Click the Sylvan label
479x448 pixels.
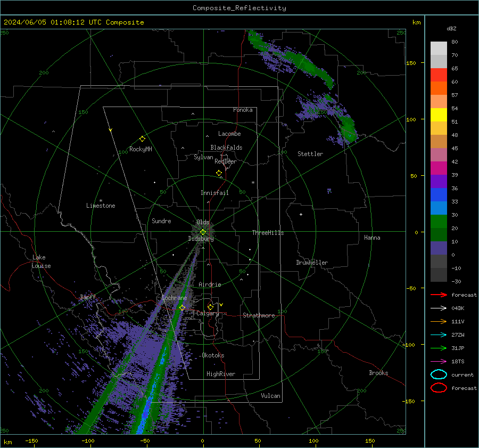tap(203, 157)
